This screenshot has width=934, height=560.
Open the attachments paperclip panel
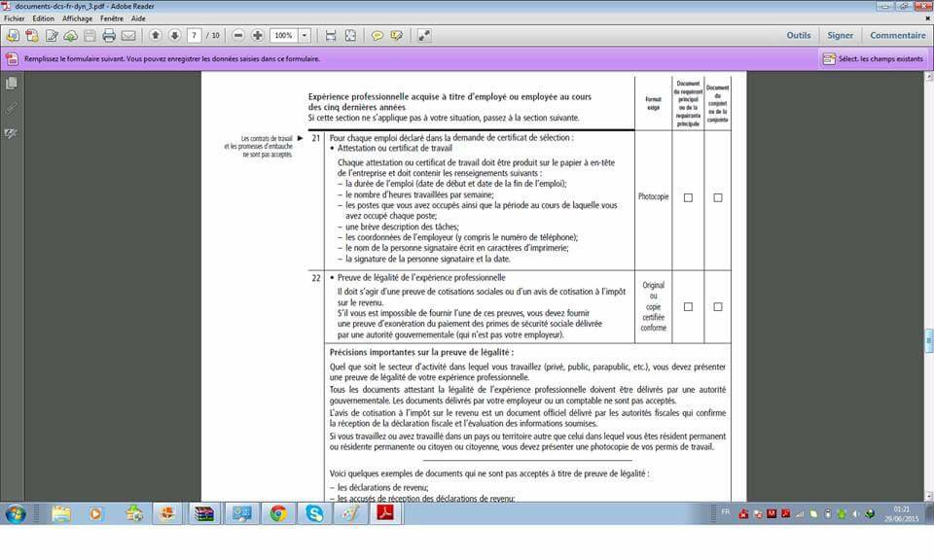point(12,108)
